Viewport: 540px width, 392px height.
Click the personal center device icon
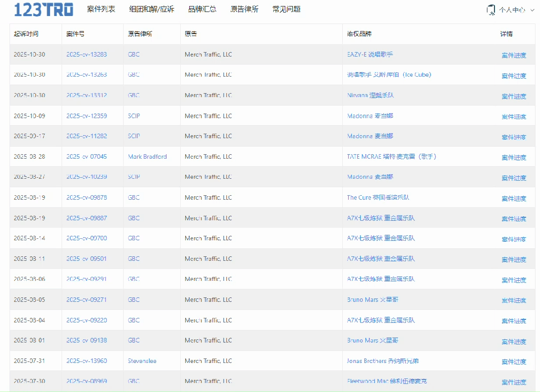pyautogui.click(x=490, y=10)
